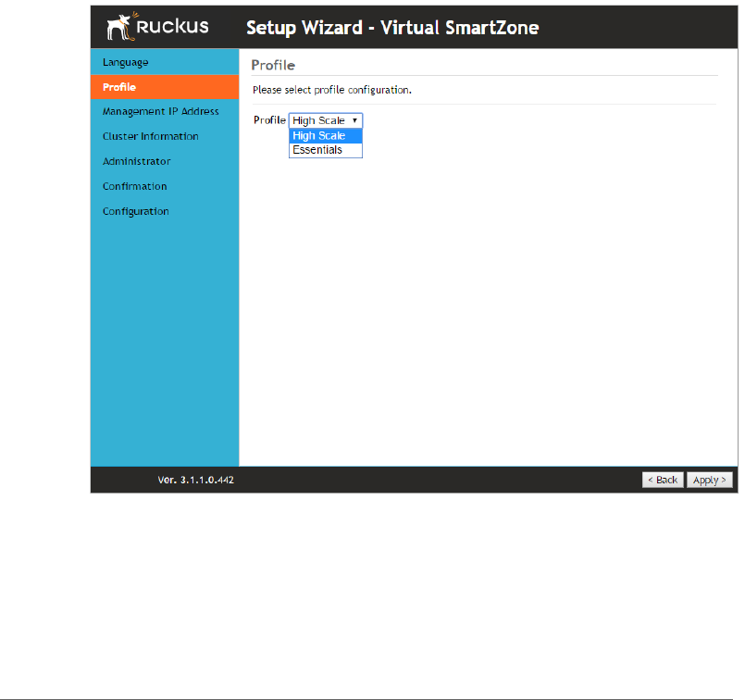
Task: Click the Setup Wizard - Virtual SmartZone title
Action: tap(392, 28)
